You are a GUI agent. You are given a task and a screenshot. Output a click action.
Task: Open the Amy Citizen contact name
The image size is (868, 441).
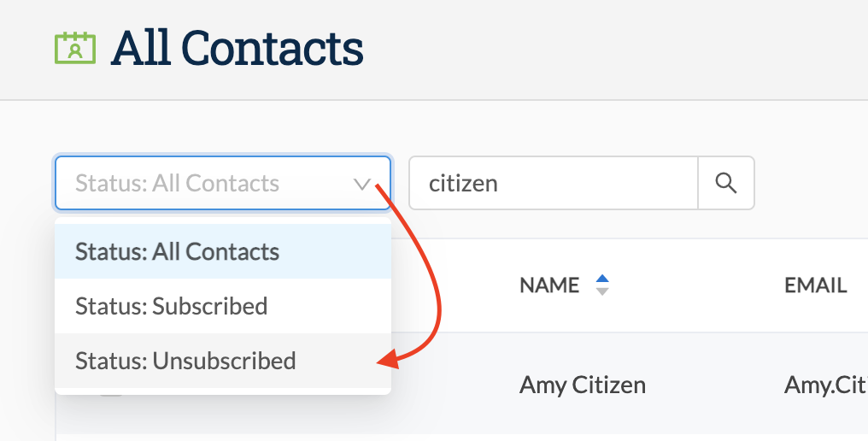click(x=583, y=385)
